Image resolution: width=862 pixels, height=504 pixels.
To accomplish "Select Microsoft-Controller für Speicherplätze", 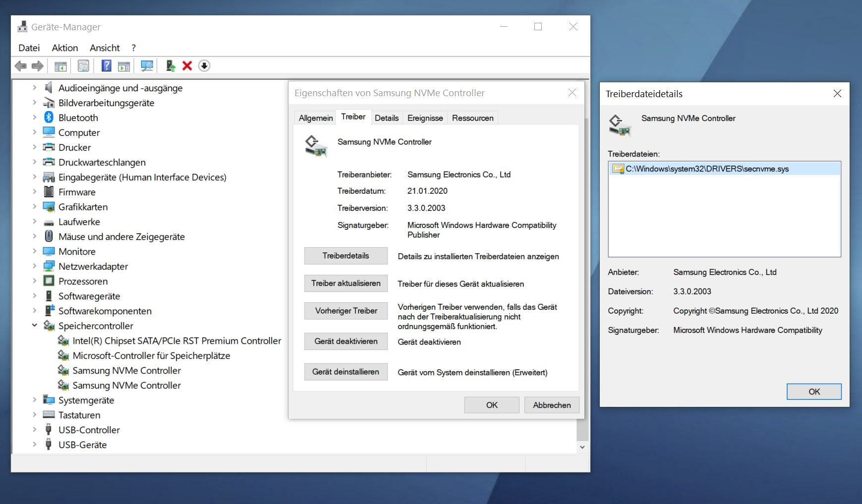I will [151, 355].
